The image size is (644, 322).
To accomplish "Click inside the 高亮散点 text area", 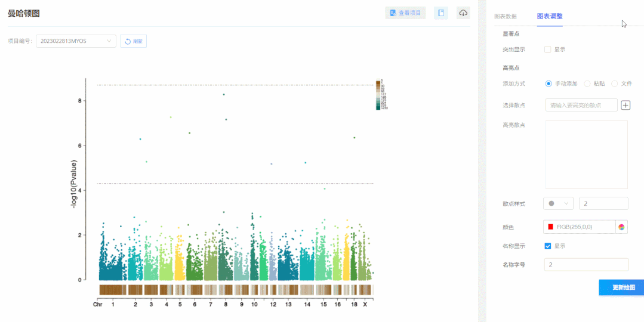I will pos(586,154).
